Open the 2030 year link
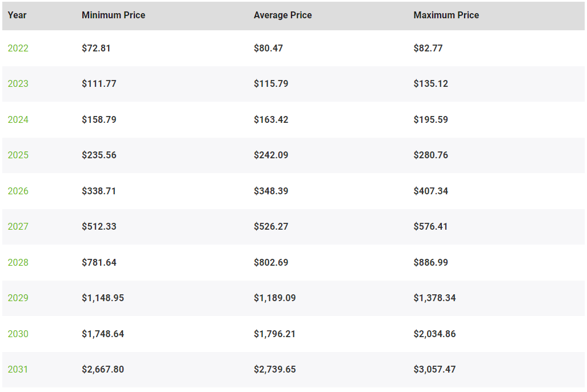Screen dimensions: 587x392 click(18, 334)
